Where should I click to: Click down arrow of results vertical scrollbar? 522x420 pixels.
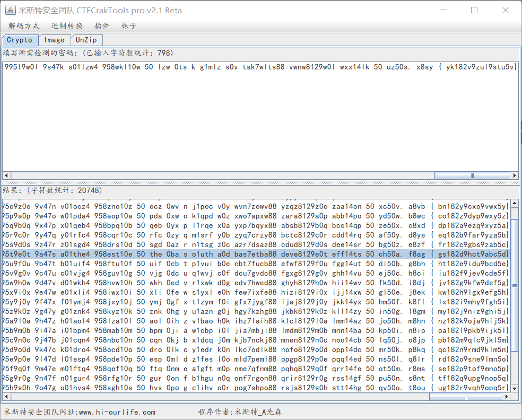(x=515, y=388)
